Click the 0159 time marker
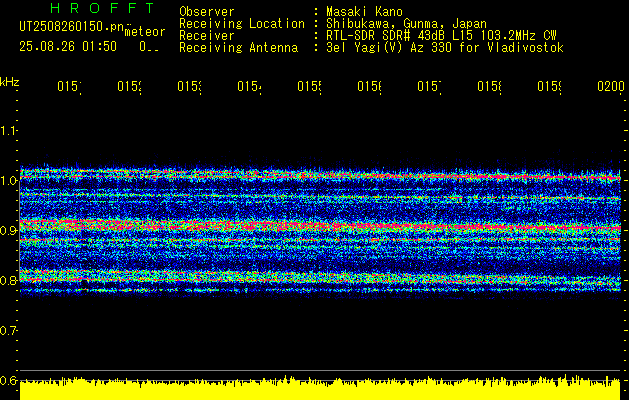629x400 pixels. point(549,86)
